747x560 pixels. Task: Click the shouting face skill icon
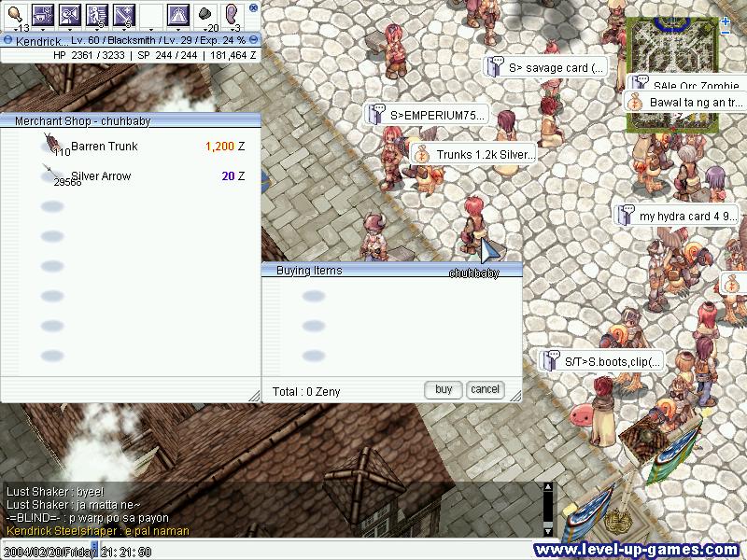[69, 14]
